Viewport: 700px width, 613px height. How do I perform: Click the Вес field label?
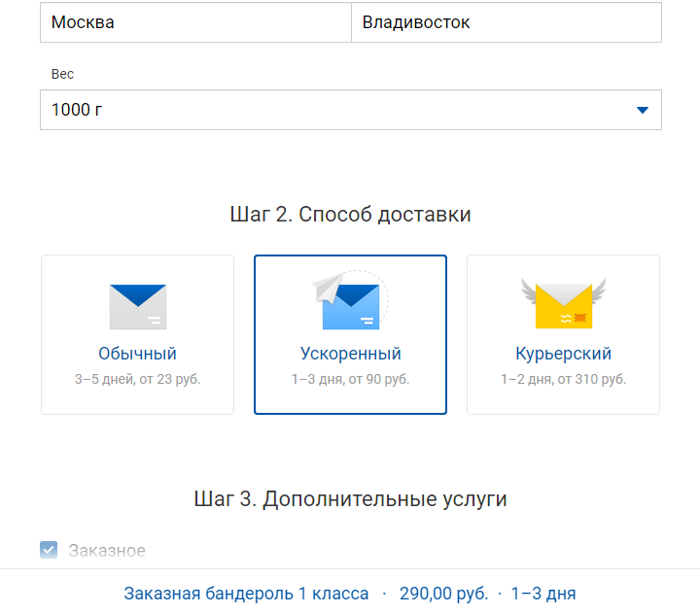pyautogui.click(x=62, y=74)
